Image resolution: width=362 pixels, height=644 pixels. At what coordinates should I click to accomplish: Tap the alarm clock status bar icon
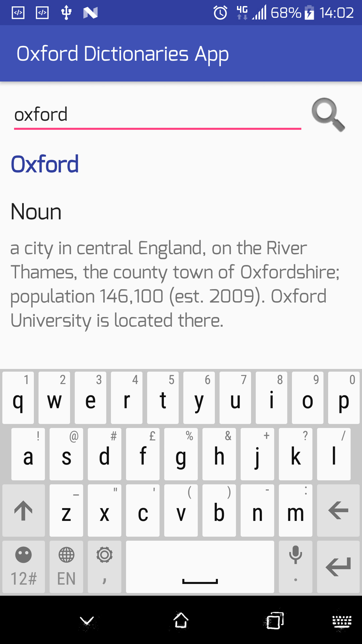point(220,13)
